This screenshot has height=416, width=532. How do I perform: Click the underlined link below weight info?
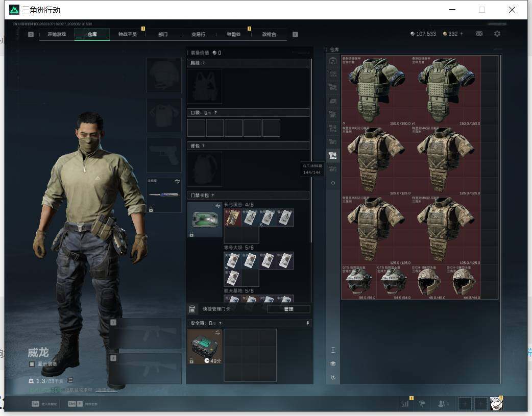(x=106, y=390)
